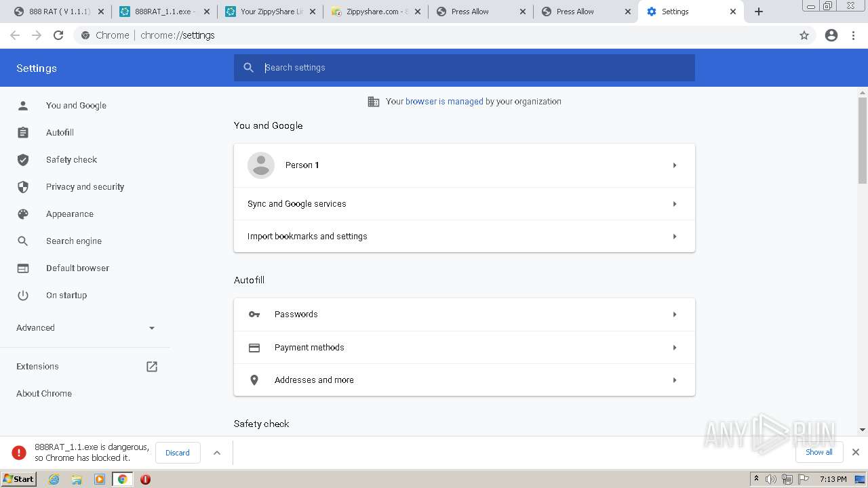Click the managed organization building icon
The height and width of the screenshot is (488, 868).
click(x=374, y=102)
